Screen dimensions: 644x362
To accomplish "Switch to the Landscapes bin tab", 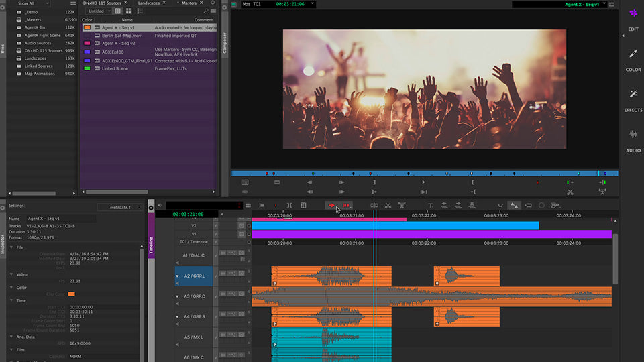I will 149,3.
